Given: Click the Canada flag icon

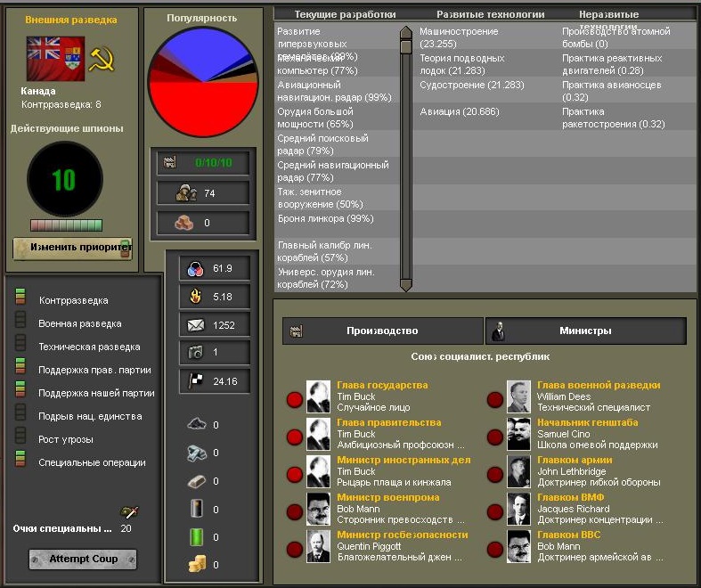Looking at the screenshot, I should pos(55,59).
